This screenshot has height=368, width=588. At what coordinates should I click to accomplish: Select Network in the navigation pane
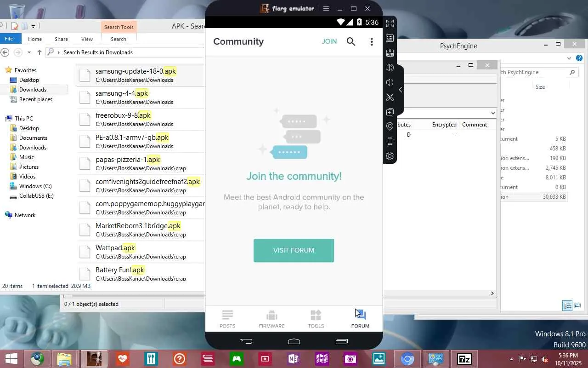(25, 215)
